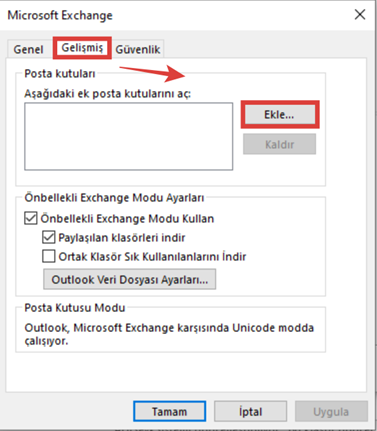Click the disabled Kaldır button

click(x=279, y=144)
